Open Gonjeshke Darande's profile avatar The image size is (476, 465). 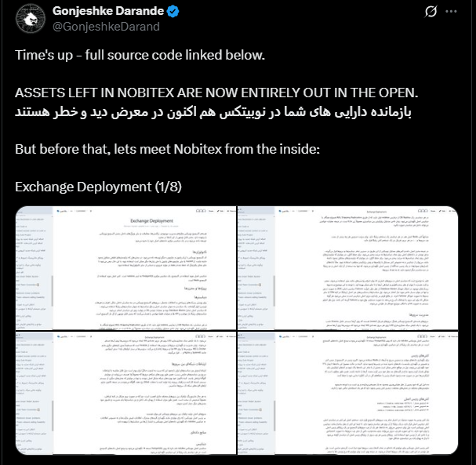click(31, 19)
